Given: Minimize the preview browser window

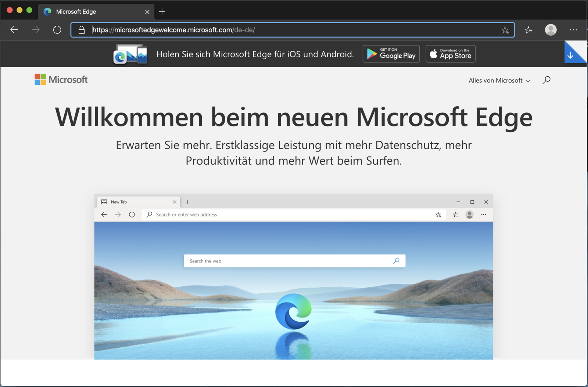Looking at the screenshot, I should tap(458, 202).
